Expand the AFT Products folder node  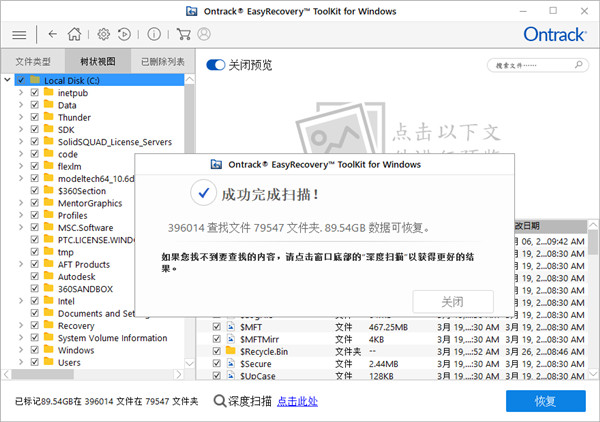click(21, 264)
